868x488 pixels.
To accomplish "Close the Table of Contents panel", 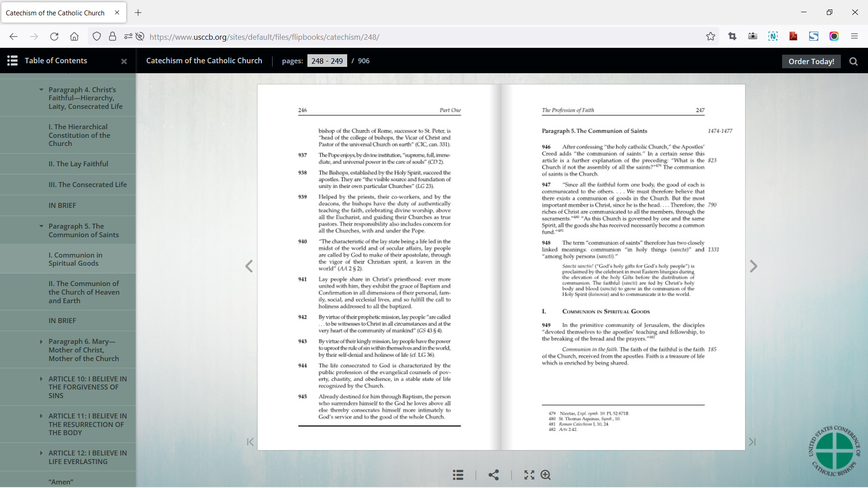I will pos(124,61).
